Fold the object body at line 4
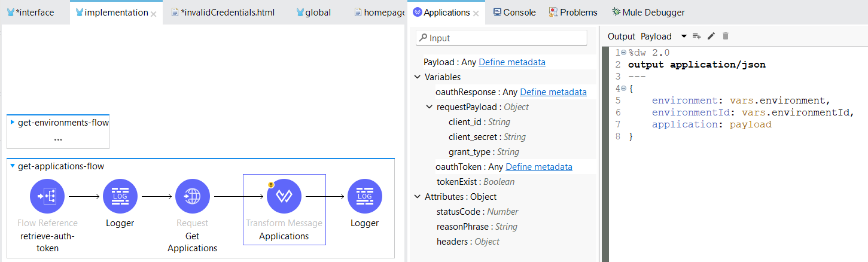868x262 pixels. click(x=625, y=89)
